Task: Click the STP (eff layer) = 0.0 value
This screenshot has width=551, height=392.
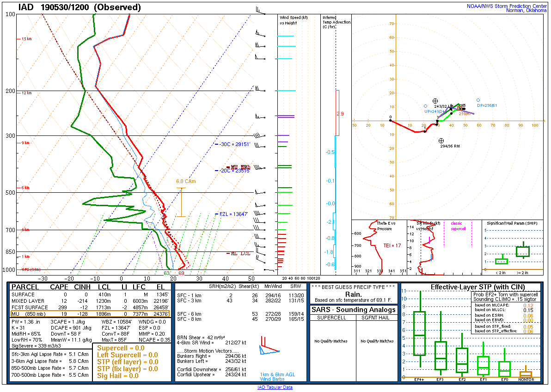Action: click(128, 362)
